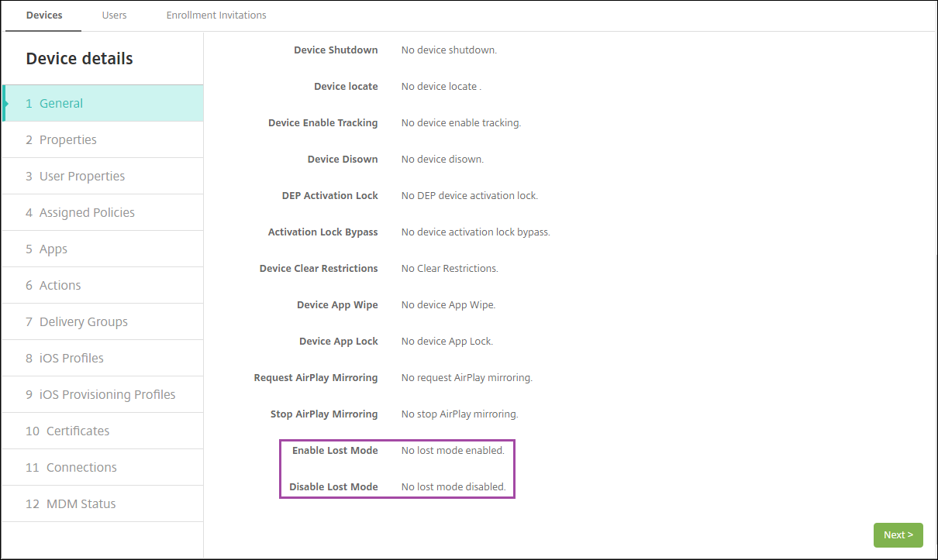
Task: Click the 'No lost mode disabled.' status text
Action: tap(453, 486)
